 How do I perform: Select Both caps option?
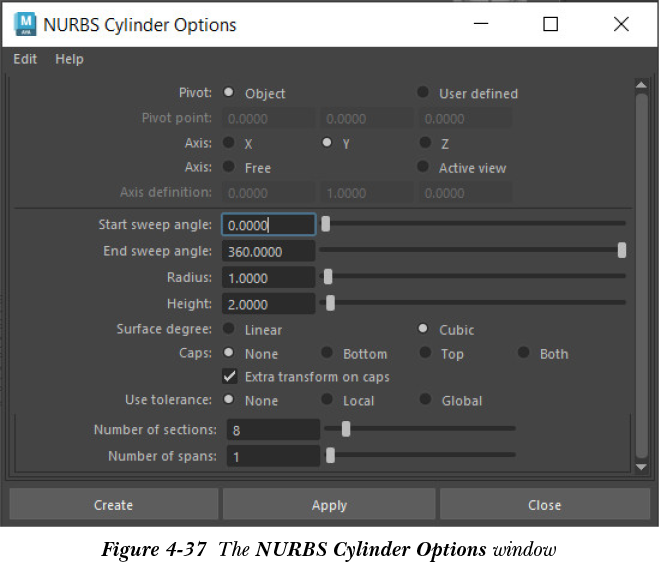[523, 353]
